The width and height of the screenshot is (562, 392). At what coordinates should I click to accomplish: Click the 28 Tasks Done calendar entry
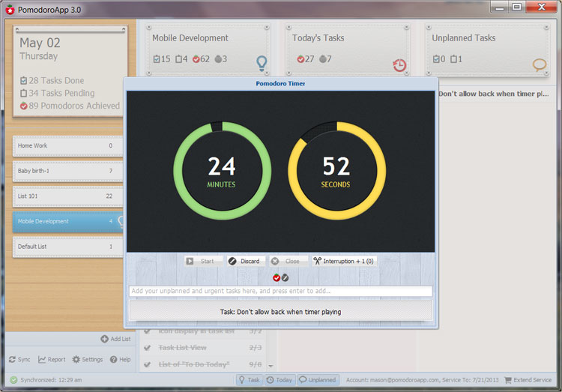(52, 80)
